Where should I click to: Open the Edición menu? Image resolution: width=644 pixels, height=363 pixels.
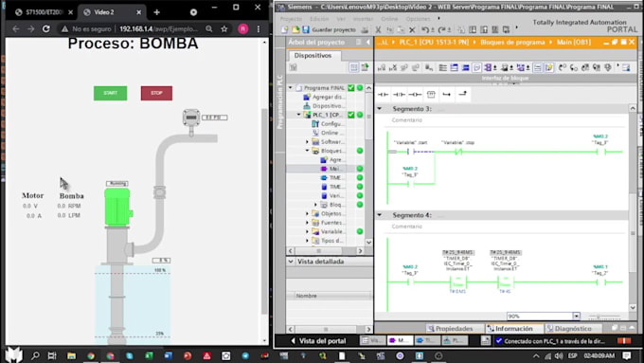tap(319, 19)
